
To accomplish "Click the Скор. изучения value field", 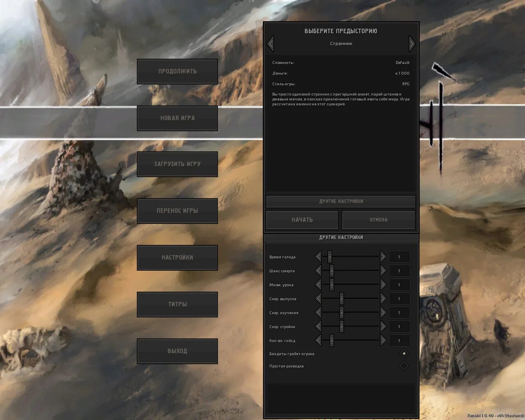I will point(399,313).
